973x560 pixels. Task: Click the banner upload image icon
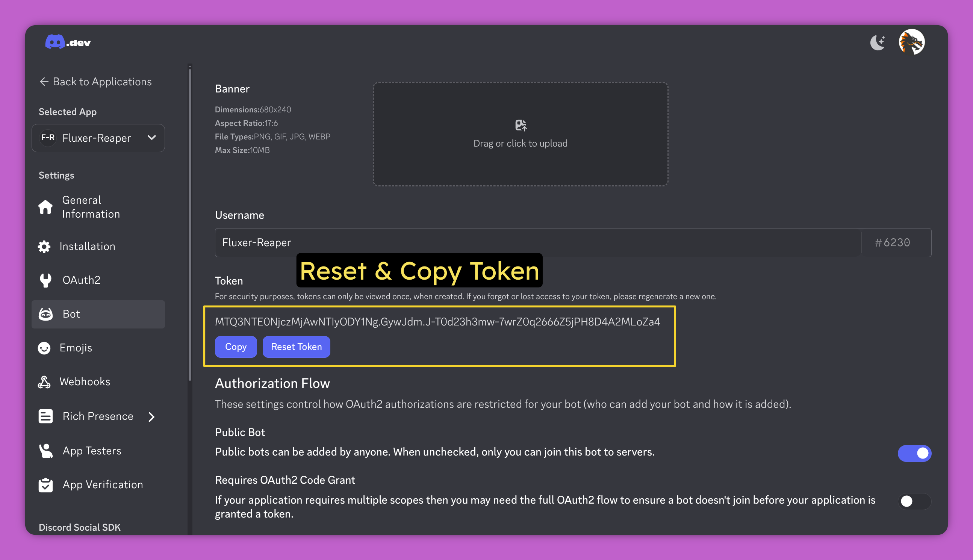click(x=521, y=126)
